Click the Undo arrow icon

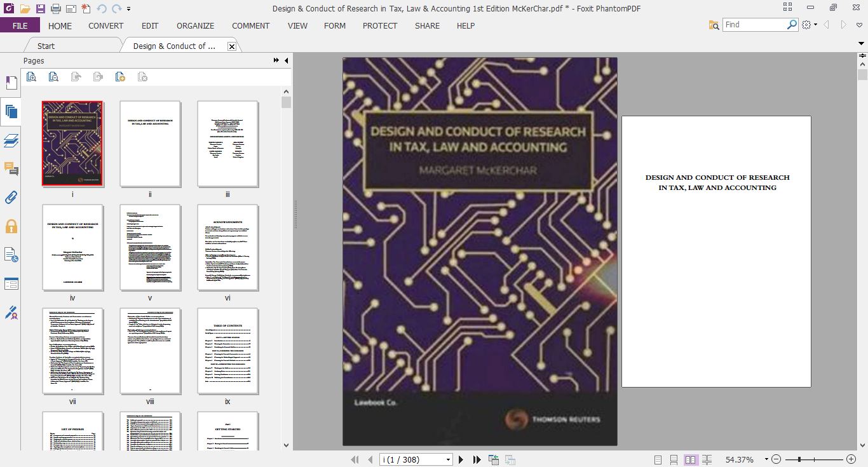(x=102, y=9)
